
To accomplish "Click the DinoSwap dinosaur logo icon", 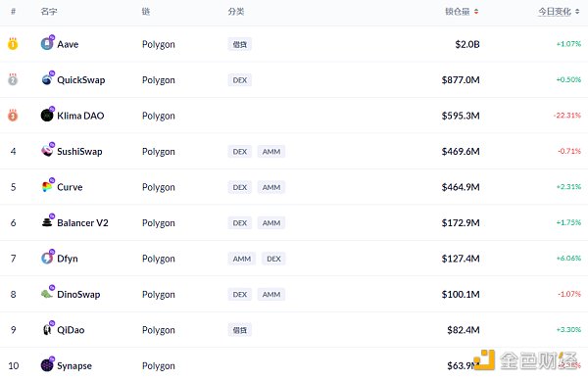I will 47,294.
